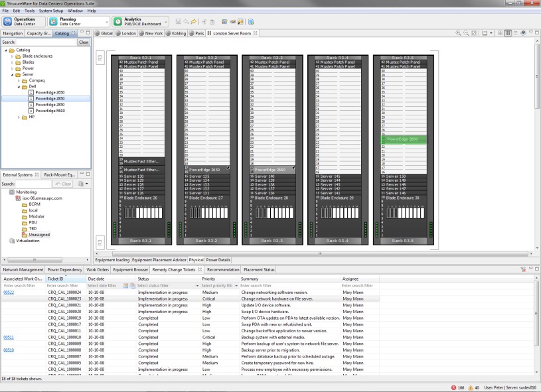The width and height of the screenshot is (541, 392).
Task: Click the Clear button beside catalog search
Action: tap(83, 42)
